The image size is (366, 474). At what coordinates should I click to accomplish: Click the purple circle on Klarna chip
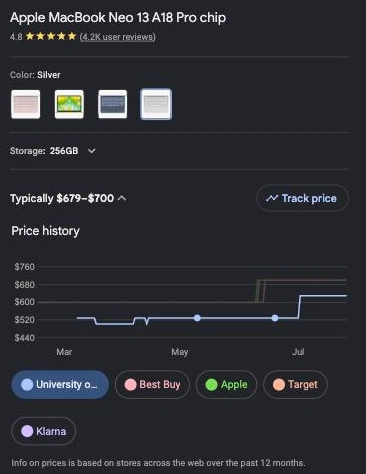(x=27, y=431)
